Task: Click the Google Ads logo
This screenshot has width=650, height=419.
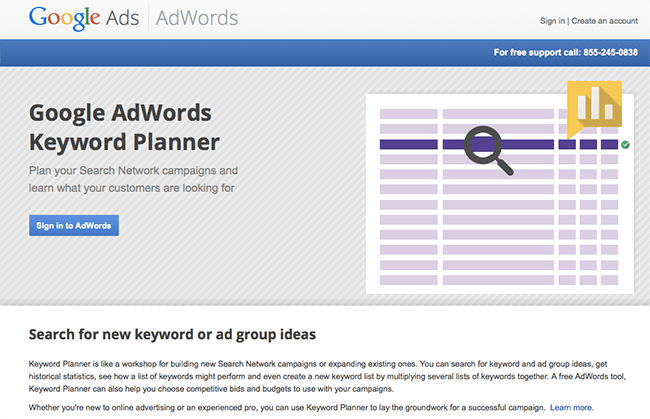Action: pyautogui.click(x=84, y=18)
